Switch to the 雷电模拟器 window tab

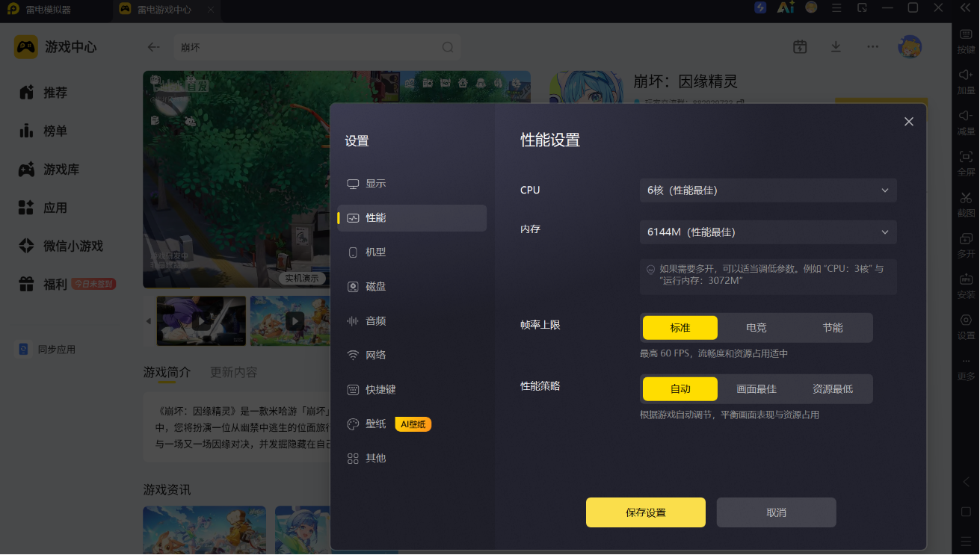[56, 10]
